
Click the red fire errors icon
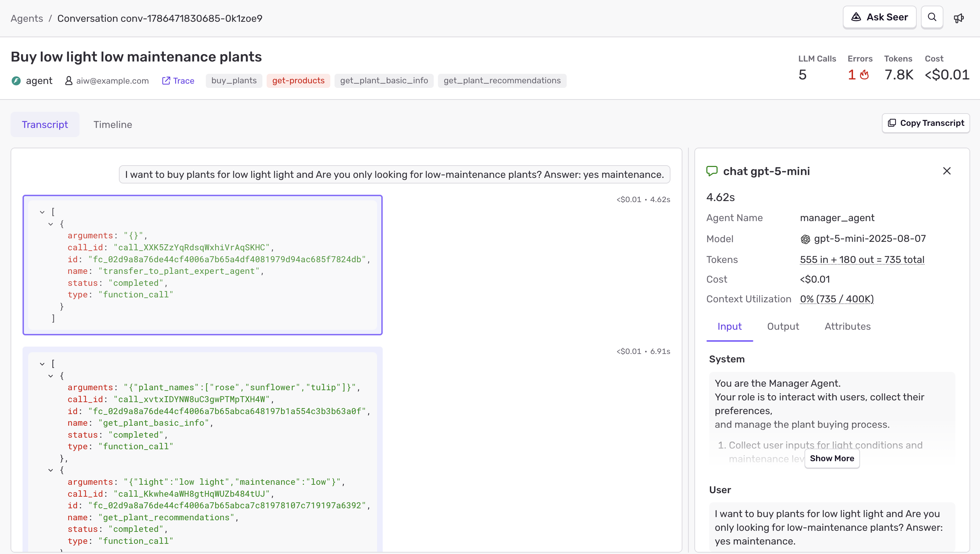[x=864, y=75]
